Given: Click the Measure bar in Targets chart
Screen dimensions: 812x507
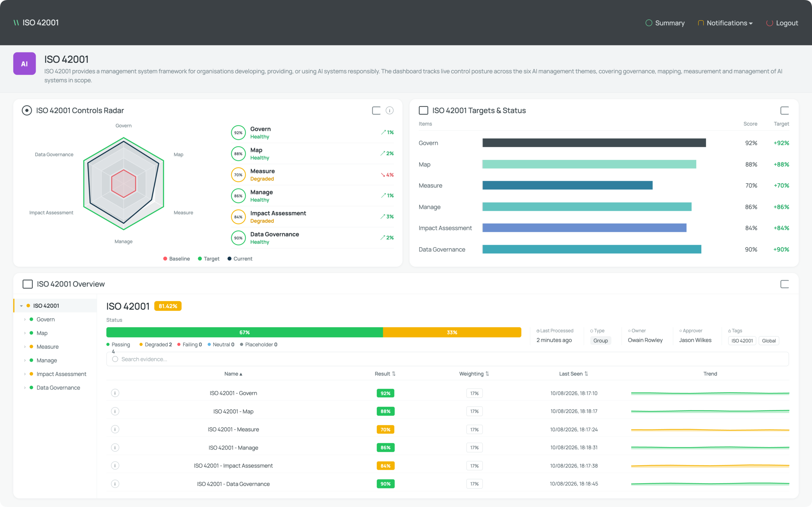Looking at the screenshot, I should tap(567, 185).
